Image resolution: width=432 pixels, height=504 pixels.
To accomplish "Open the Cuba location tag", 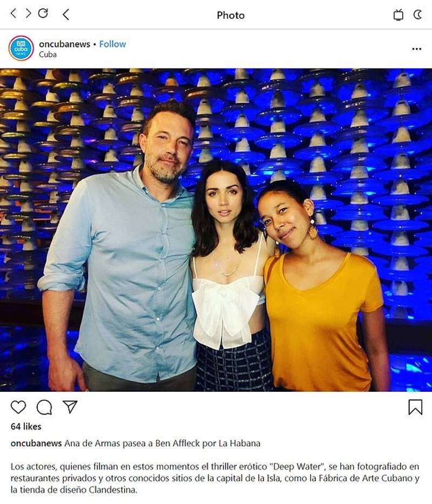I will click(x=48, y=55).
